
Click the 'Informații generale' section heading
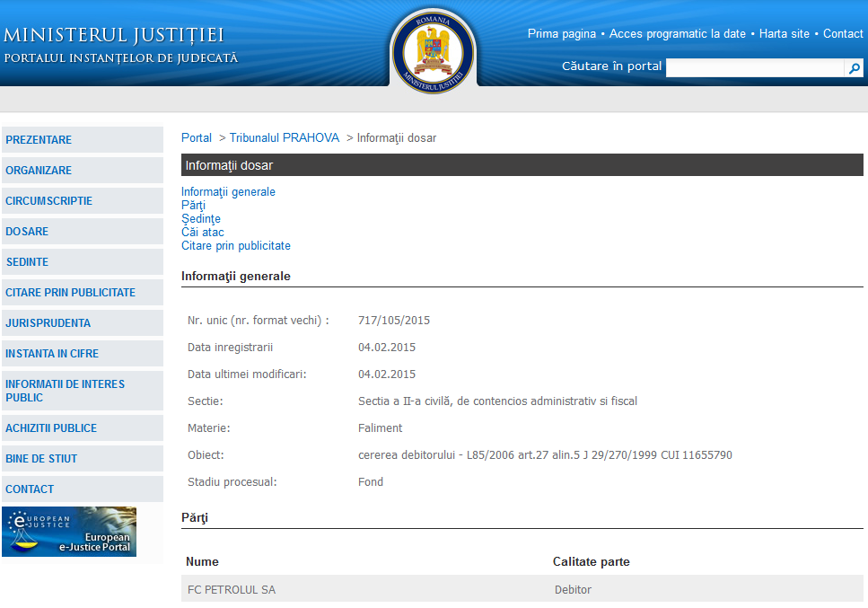pos(236,276)
